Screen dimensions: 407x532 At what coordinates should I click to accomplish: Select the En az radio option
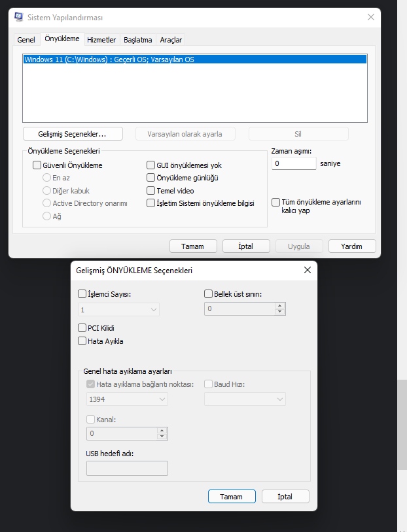pyautogui.click(x=46, y=178)
